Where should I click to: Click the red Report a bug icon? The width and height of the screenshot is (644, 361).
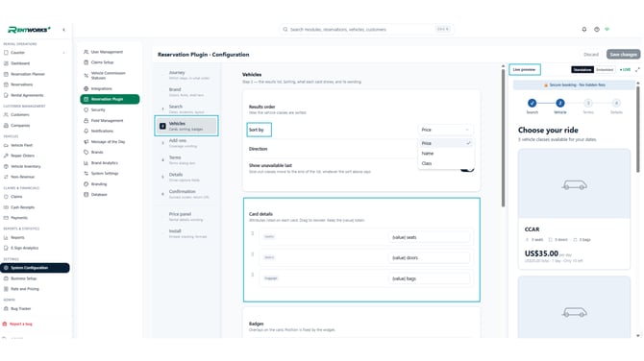[5, 324]
